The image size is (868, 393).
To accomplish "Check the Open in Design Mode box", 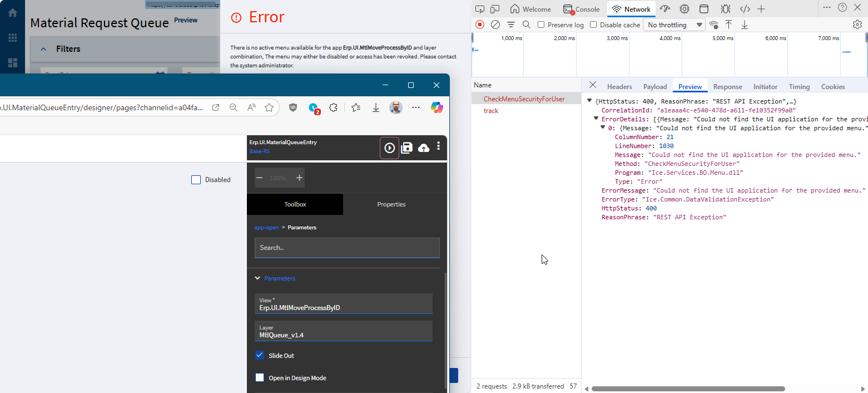I will (x=260, y=377).
